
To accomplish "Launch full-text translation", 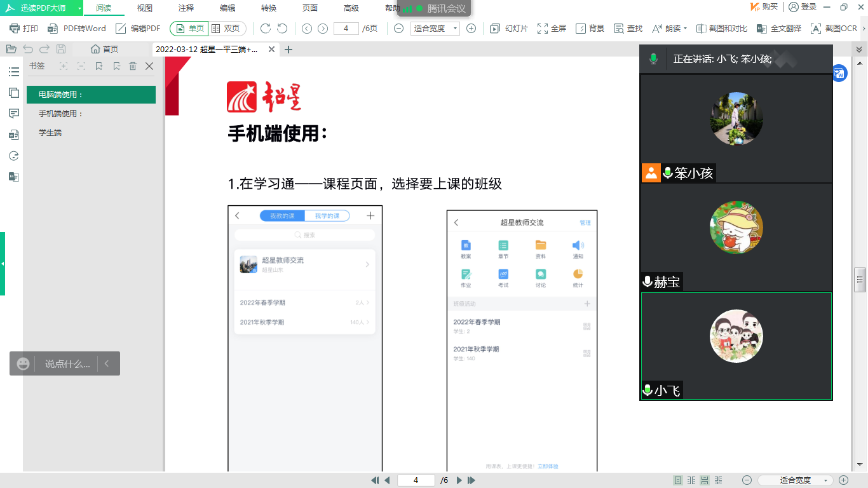I will 779,29.
